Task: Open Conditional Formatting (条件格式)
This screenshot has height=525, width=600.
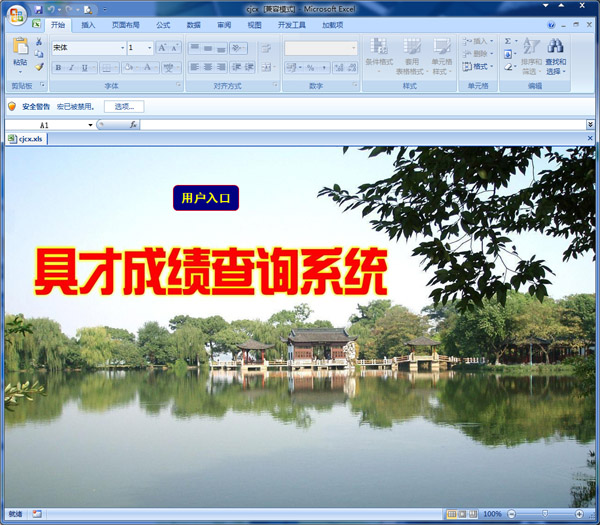Action: point(379,56)
